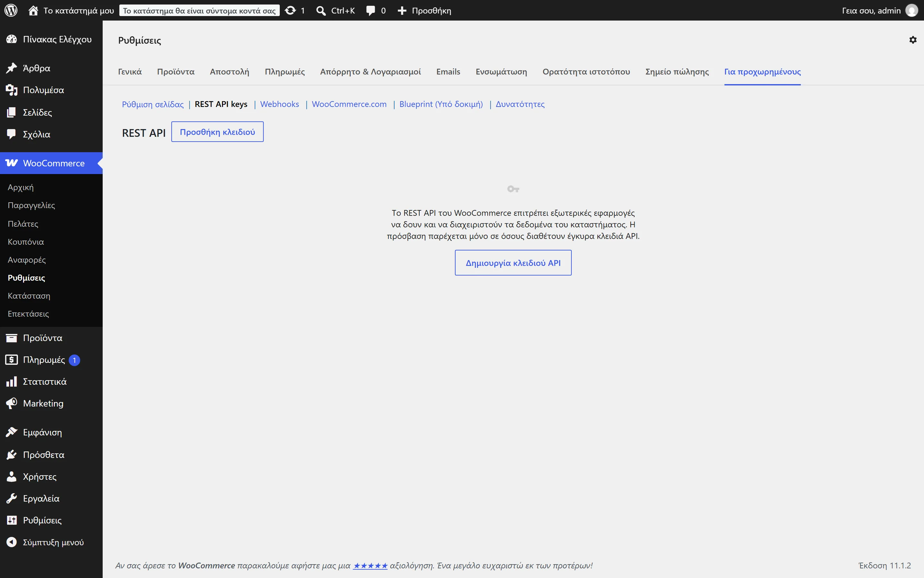
Task: Open Παραγγελίες in WooCommerce submenu
Action: (x=31, y=205)
